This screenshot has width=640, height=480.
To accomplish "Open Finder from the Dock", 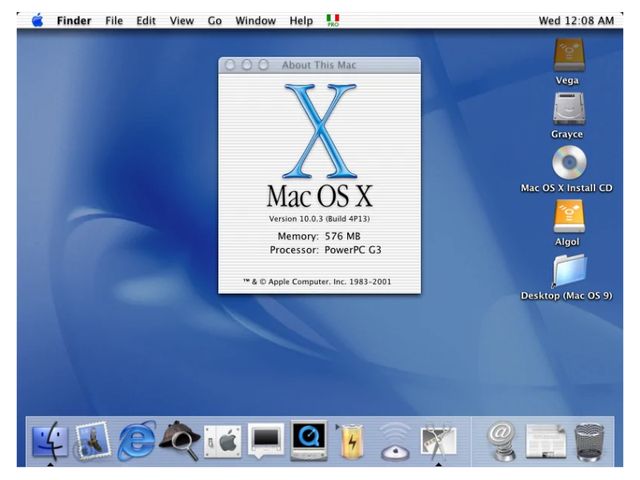I will tap(50, 440).
